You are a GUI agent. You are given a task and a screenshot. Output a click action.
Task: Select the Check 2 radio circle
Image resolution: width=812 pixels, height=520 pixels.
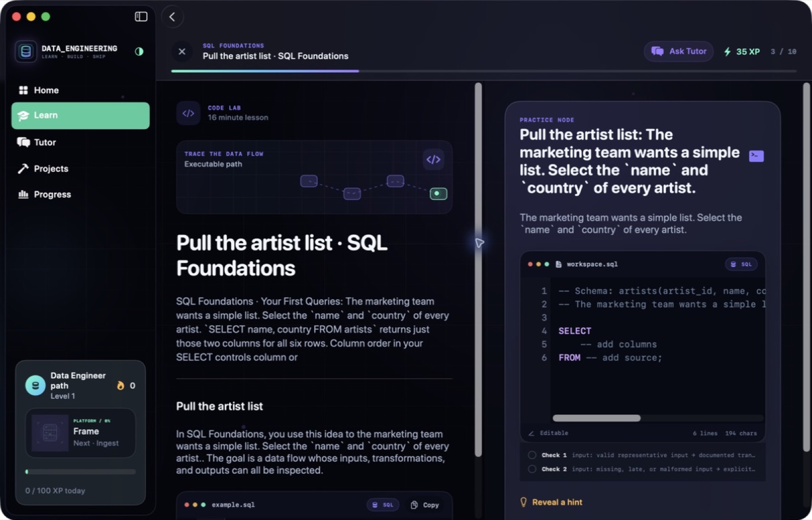tap(532, 469)
